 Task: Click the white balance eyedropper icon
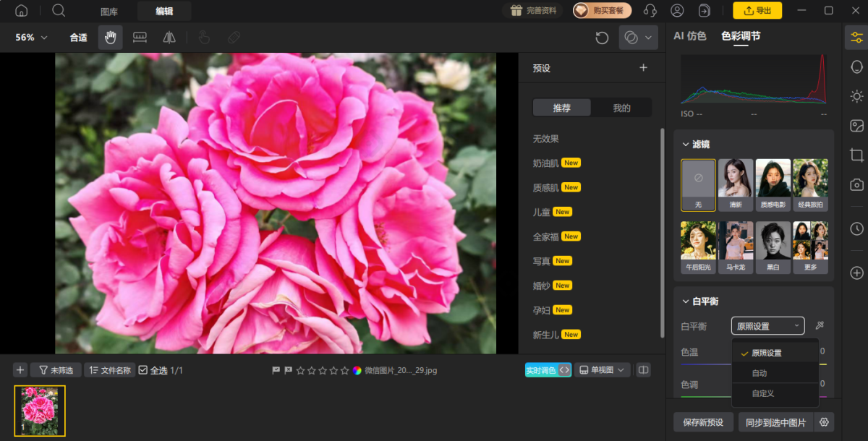pos(820,326)
